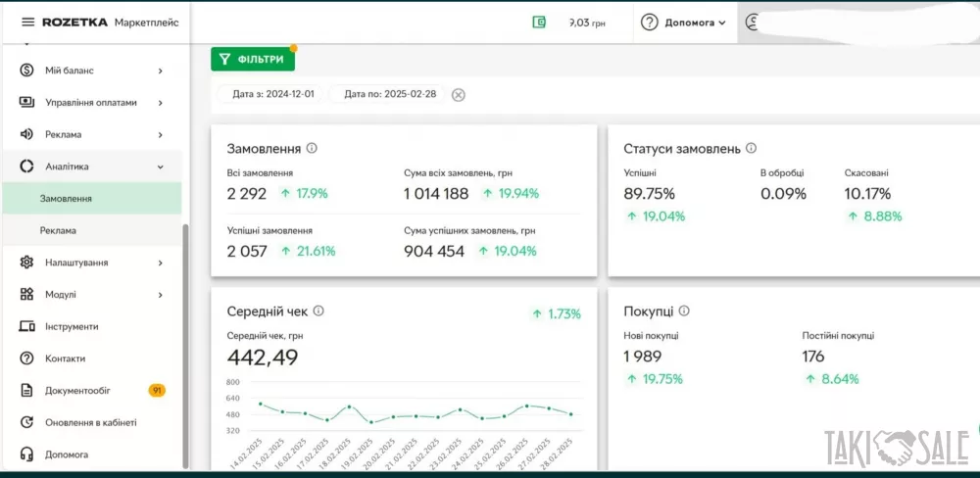This screenshot has height=478, width=980.
Task: Click info icon next to Середній чек
Action: tap(318, 311)
